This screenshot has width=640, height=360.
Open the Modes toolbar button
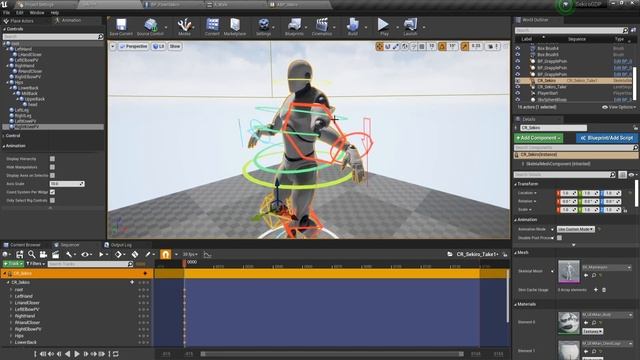184,25
